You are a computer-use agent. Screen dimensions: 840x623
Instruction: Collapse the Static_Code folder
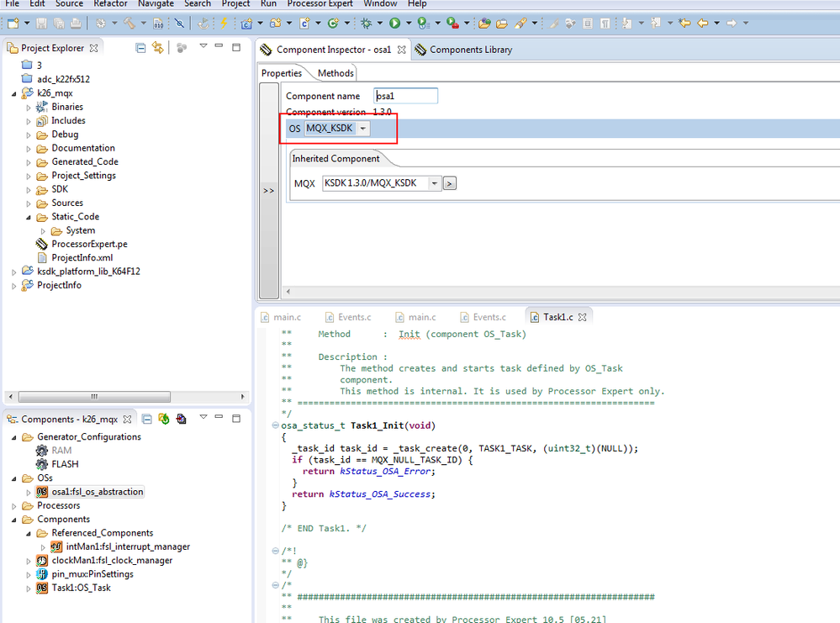click(29, 218)
